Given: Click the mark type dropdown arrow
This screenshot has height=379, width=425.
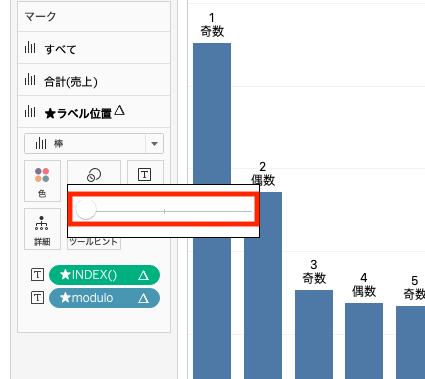Looking at the screenshot, I should coord(154,144).
